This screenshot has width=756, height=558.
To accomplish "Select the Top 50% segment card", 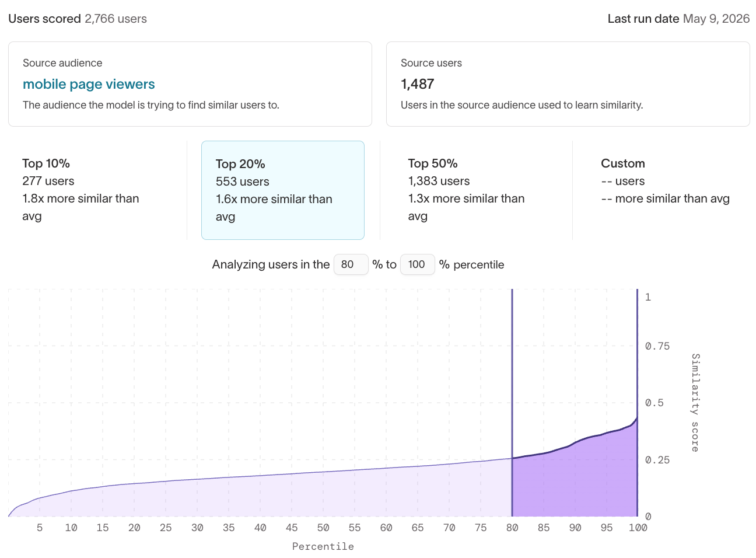I will tap(476, 190).
